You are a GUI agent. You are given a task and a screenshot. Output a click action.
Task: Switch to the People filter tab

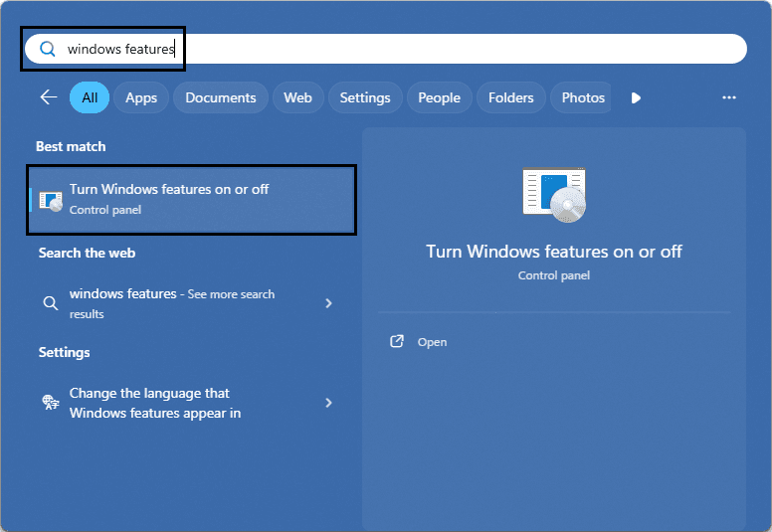439,97
